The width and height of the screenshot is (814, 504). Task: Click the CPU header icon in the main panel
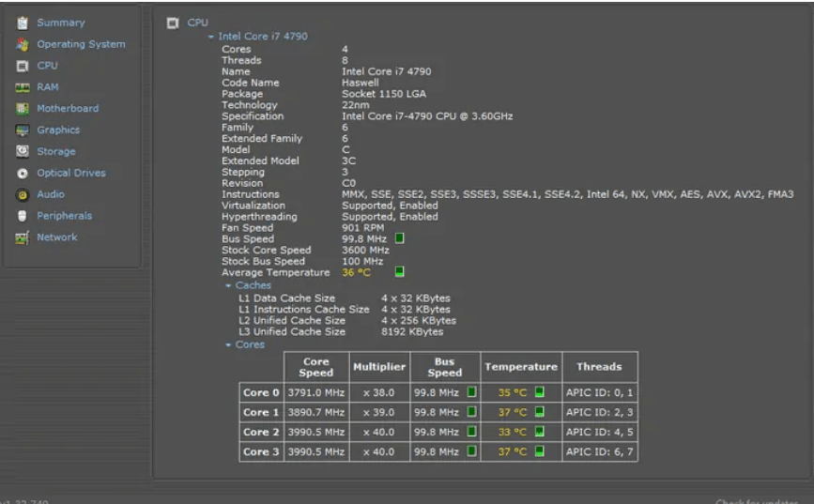[173, 23]
